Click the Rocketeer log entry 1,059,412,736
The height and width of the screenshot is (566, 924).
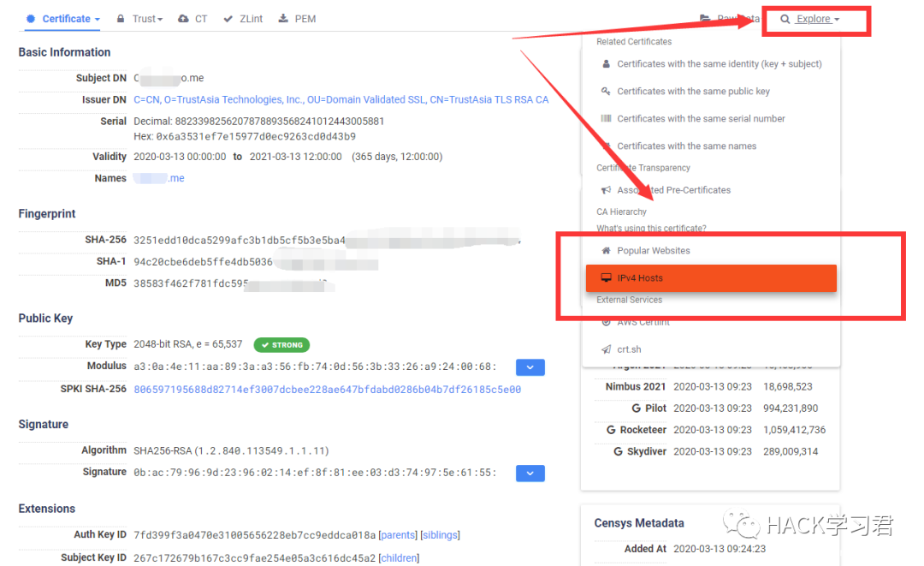coord(794,431)
